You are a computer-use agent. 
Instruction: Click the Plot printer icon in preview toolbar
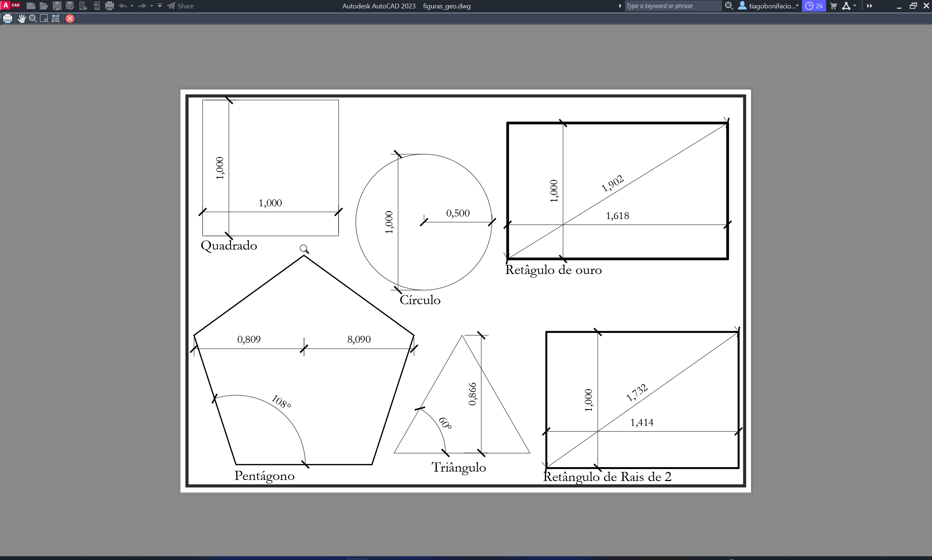coord(7,19)
